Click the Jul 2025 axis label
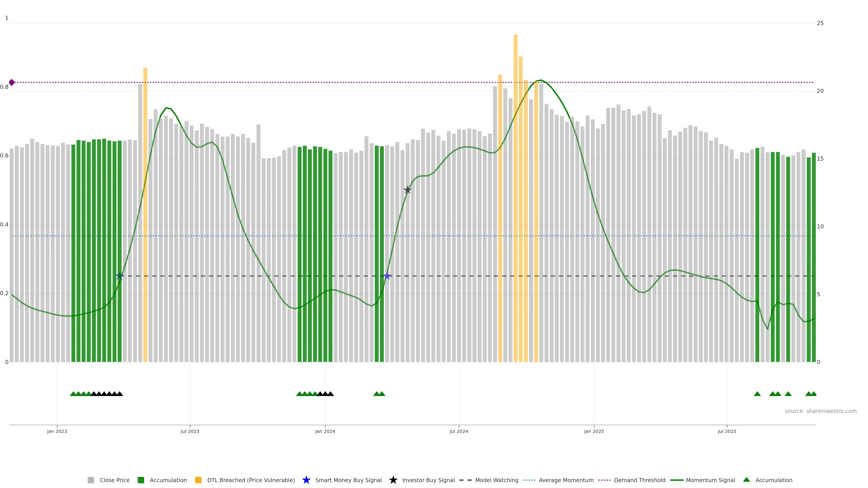 (727, 431)
